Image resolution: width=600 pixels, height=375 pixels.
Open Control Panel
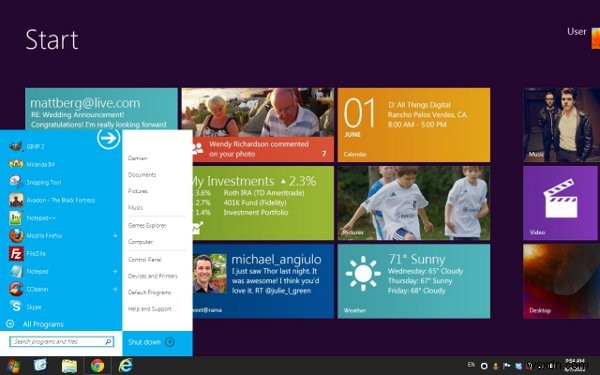click(145, 259)
